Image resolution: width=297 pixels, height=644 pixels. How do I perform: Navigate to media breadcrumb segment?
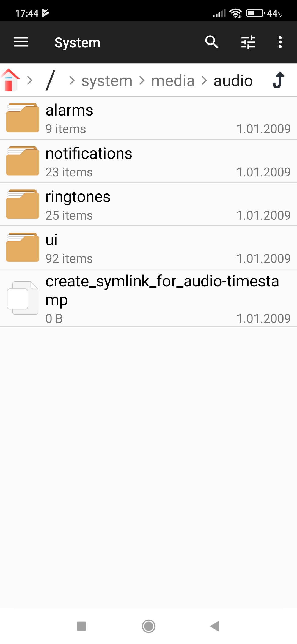173,81
